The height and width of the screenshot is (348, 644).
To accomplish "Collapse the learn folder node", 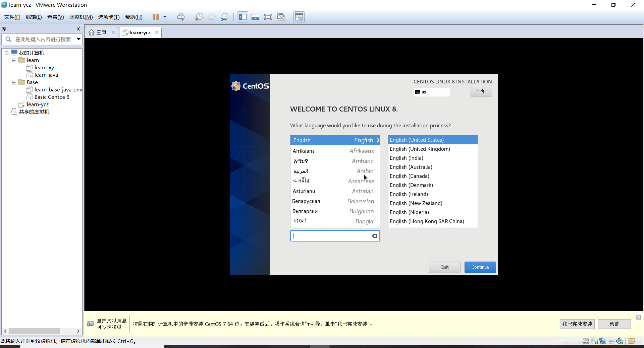I will (x=14, y=60).
